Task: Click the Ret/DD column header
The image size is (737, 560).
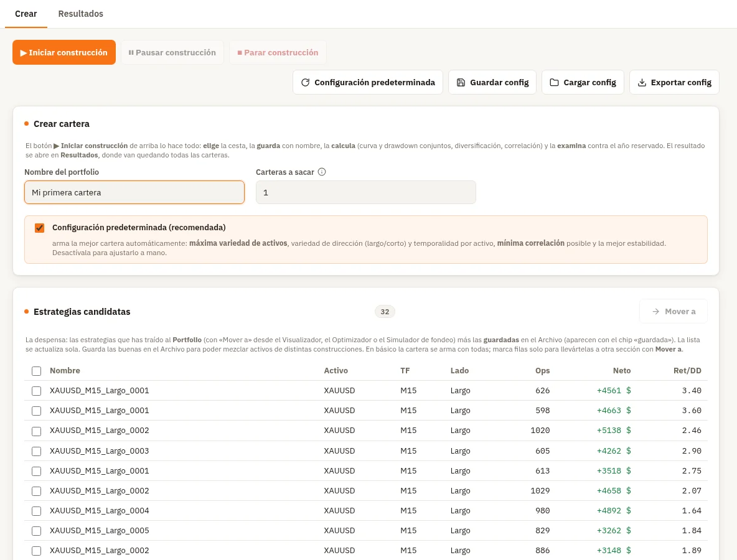Action: tap(687, 371)
